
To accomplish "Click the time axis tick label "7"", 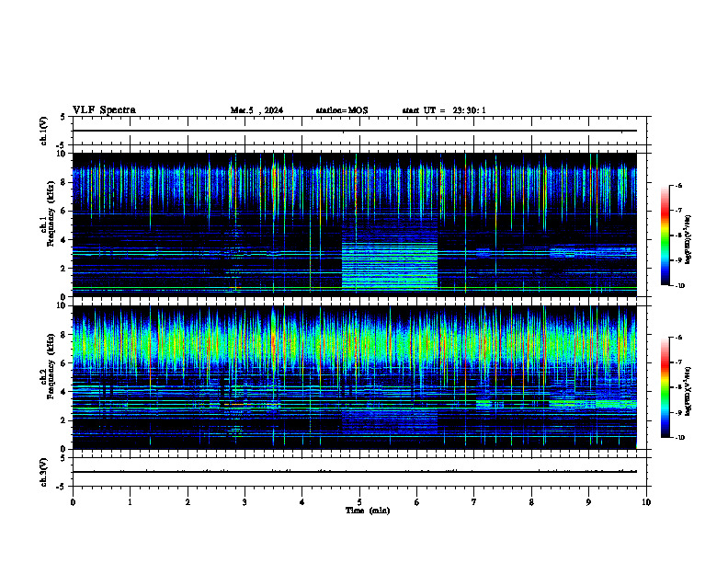I will (x=474, y=502).
